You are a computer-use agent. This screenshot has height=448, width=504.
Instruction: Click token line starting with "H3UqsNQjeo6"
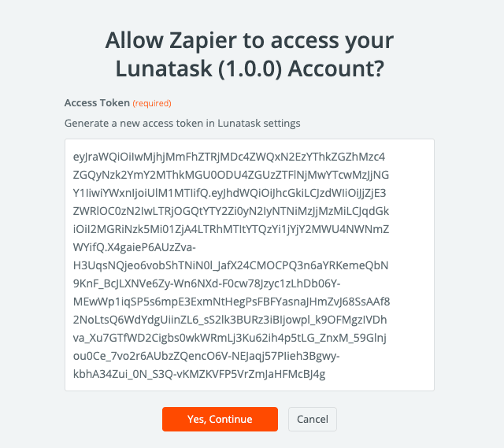pyautogui.click(x=228, y=265)
